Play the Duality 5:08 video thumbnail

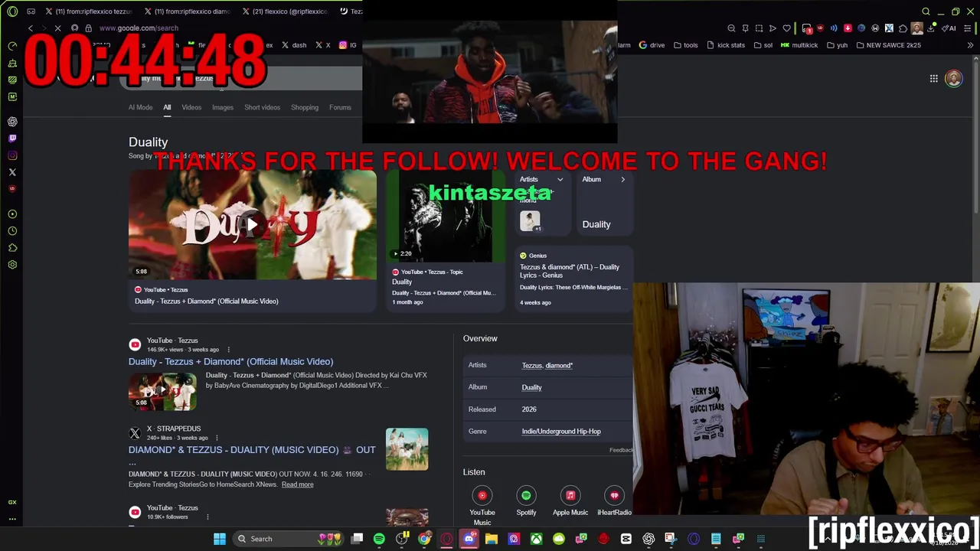pos(253,225)
